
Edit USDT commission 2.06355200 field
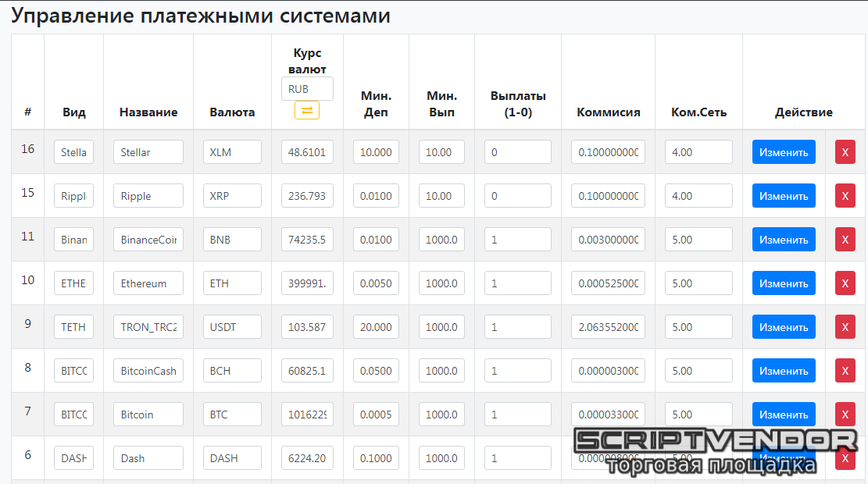(x=608, y=327)
